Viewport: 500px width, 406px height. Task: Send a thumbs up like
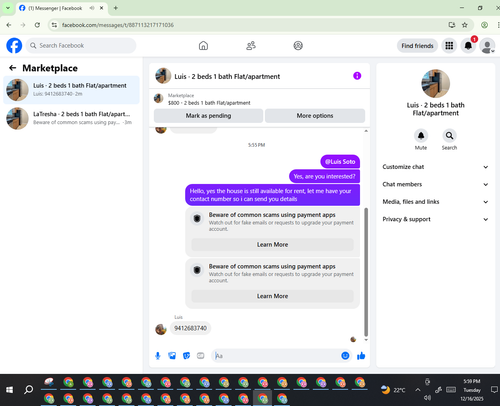361,356
